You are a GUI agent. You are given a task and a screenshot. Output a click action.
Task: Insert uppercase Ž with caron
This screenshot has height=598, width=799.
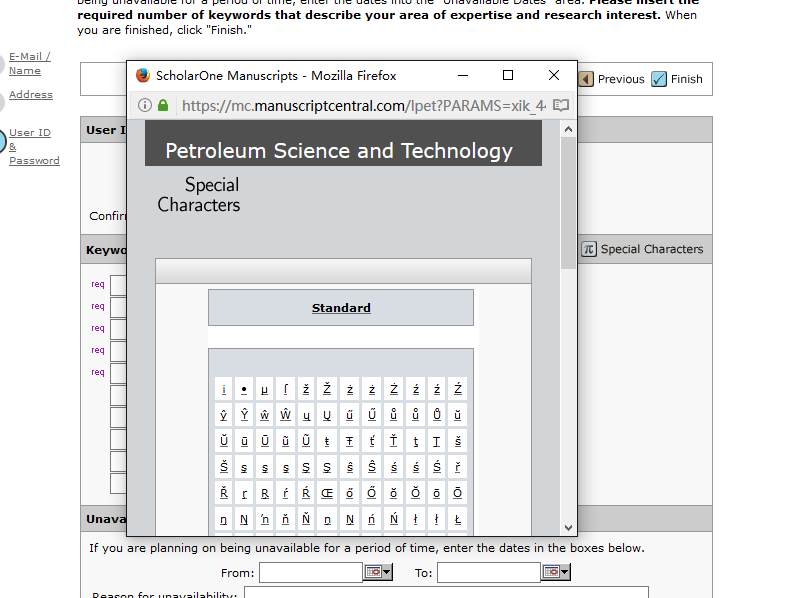point(327,390)
